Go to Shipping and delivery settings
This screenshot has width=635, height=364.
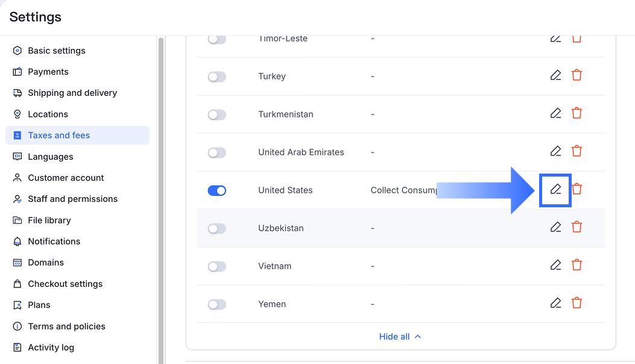(72, 93)
